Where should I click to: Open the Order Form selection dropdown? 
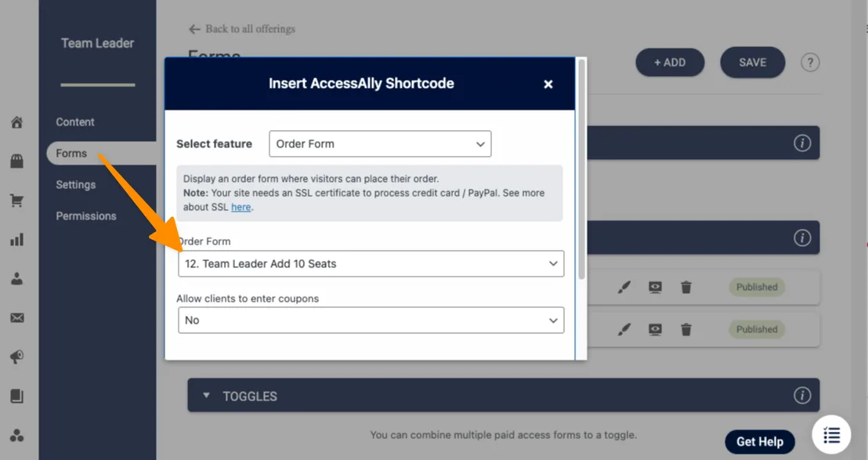pos(371,263)
